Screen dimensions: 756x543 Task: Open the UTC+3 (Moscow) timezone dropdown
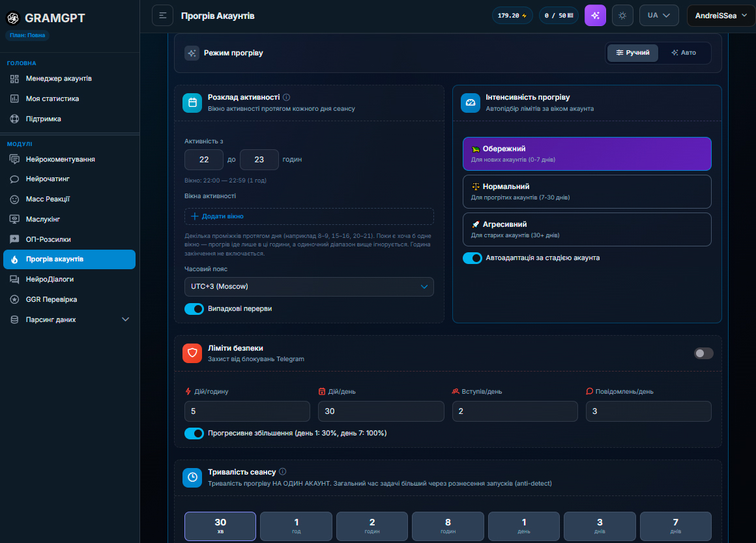309,286
